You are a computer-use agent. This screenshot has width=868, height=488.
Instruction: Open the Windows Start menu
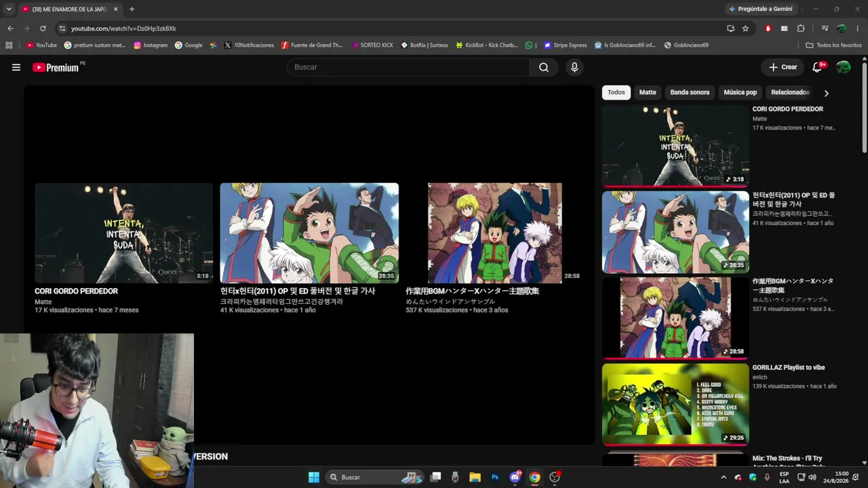314,477
